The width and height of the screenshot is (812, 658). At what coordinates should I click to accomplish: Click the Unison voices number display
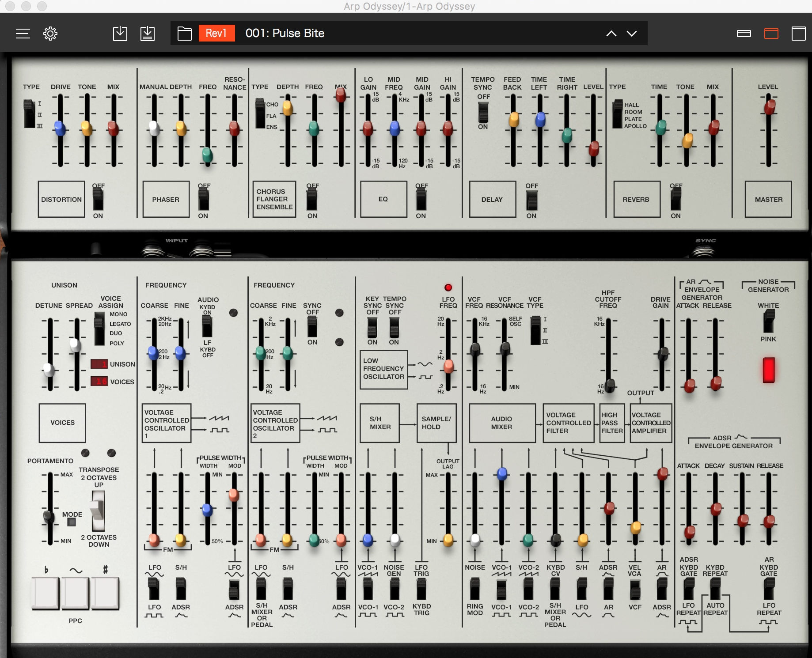point(99,364)
